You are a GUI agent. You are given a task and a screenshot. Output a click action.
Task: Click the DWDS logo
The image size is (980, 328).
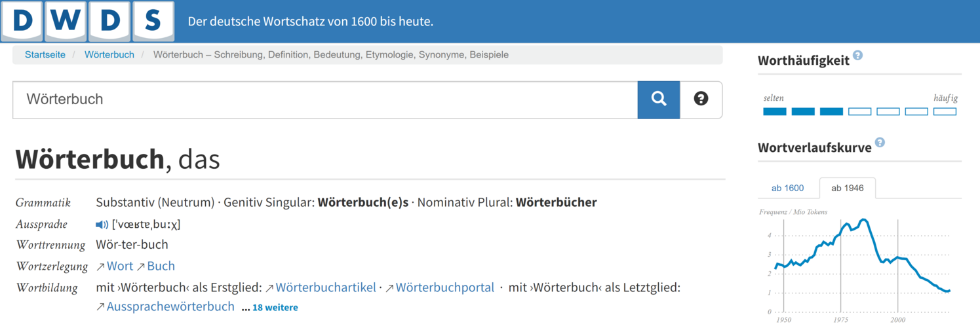[x=87, y=21]
